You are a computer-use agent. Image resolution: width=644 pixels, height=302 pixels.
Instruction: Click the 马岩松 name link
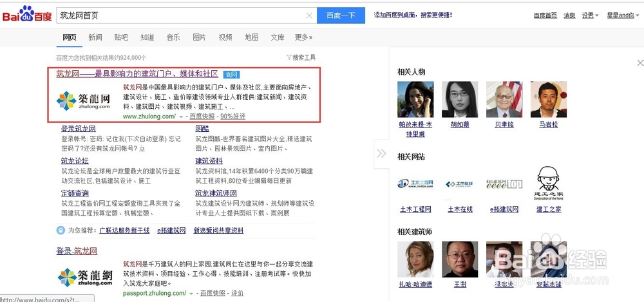(549, 124)
